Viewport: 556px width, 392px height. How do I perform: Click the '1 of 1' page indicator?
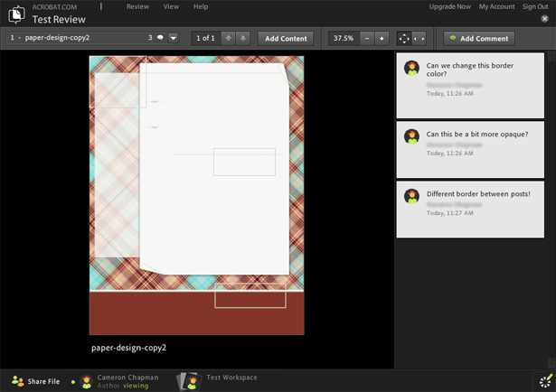tap(205, 38)
